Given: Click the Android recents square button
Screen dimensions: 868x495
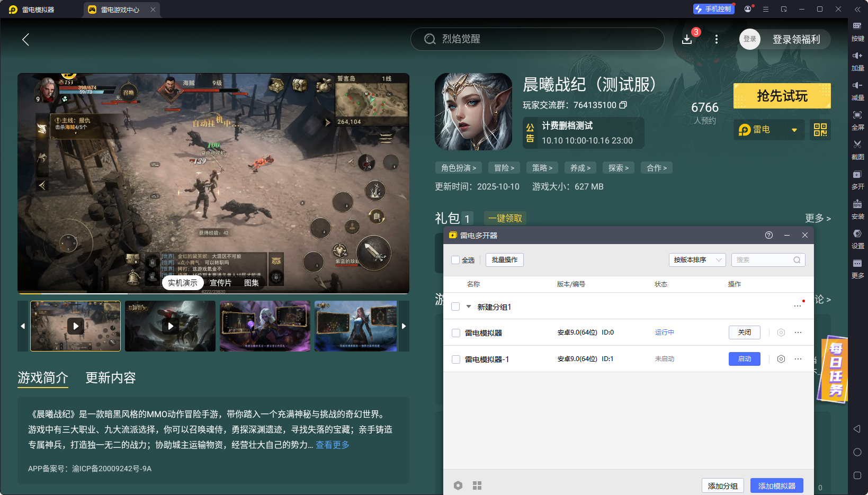Looking at the screenshot, I should 857,475.
